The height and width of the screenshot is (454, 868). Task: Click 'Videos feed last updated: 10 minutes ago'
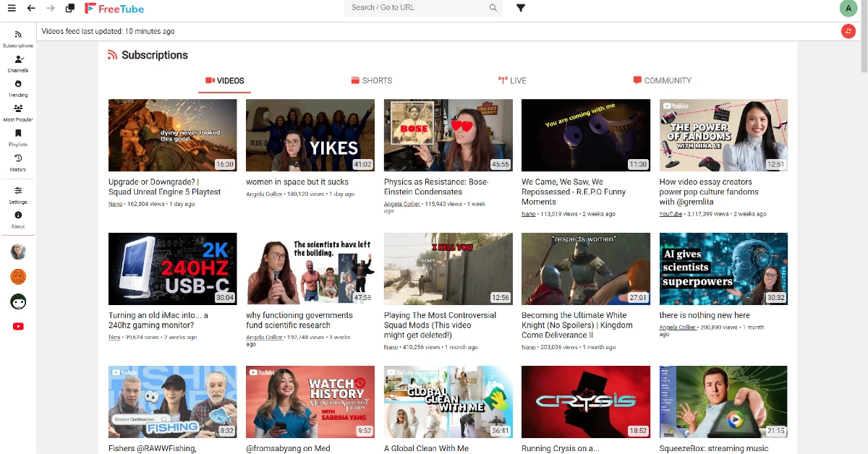point(108,31)
